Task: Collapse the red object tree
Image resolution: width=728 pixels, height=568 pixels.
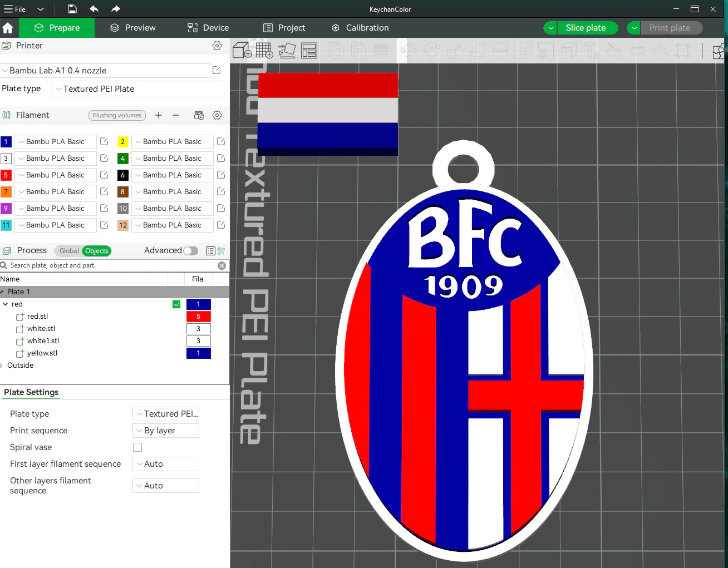Action: pyautogui.click(x=5, y=304)
